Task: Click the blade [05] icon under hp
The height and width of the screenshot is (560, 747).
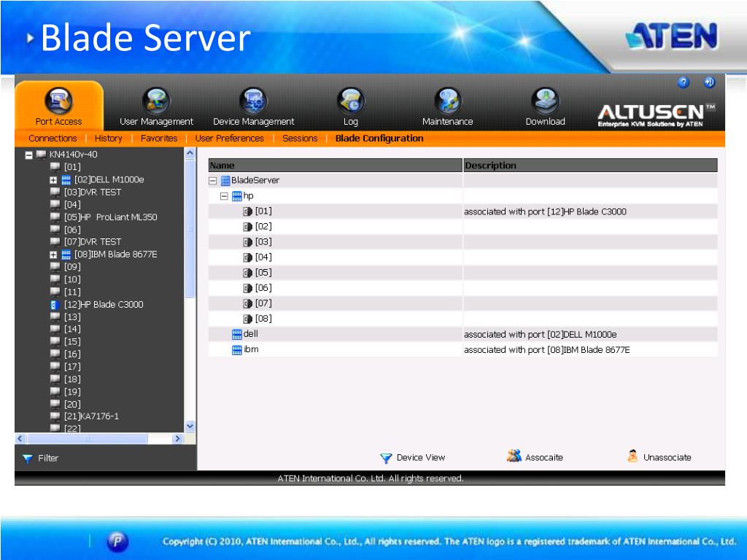Action: tap(248, 273)
